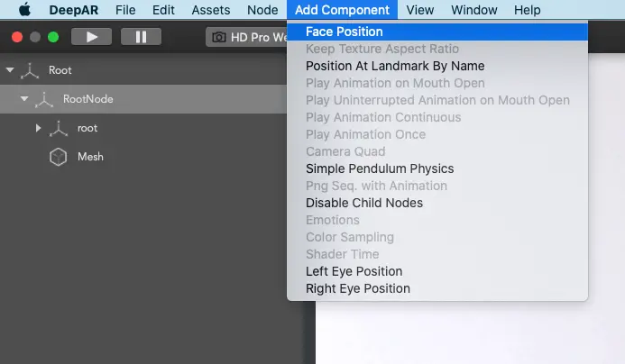Click the green fullscreen window button
Image resolution: width=625 pixels, height=364 pixels.
[x=53, y=37]
